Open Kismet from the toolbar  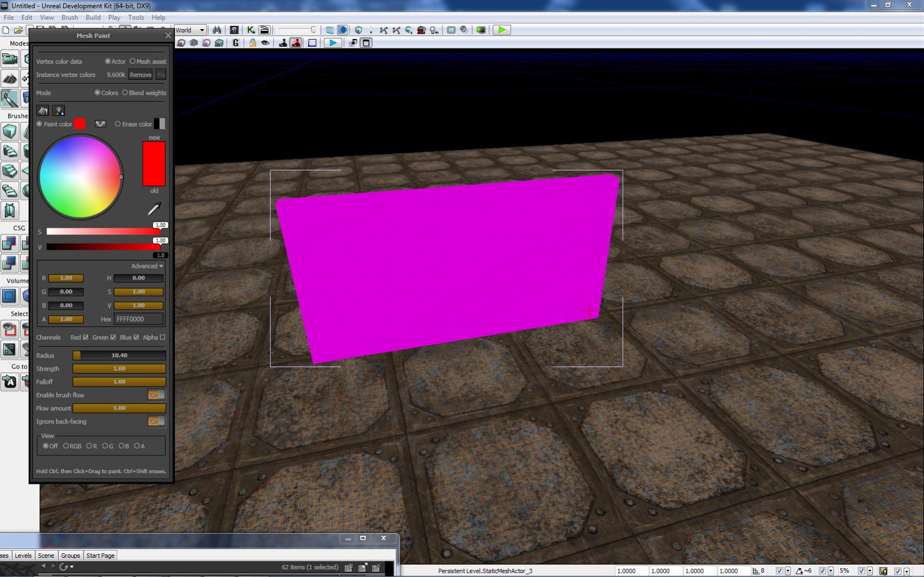(250, 30)
